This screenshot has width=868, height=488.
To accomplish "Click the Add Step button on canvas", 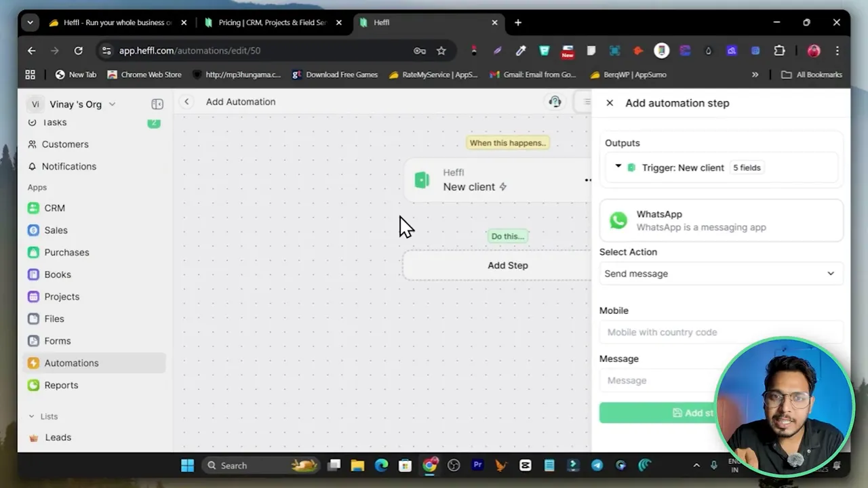I will click(x=507, y=265).
